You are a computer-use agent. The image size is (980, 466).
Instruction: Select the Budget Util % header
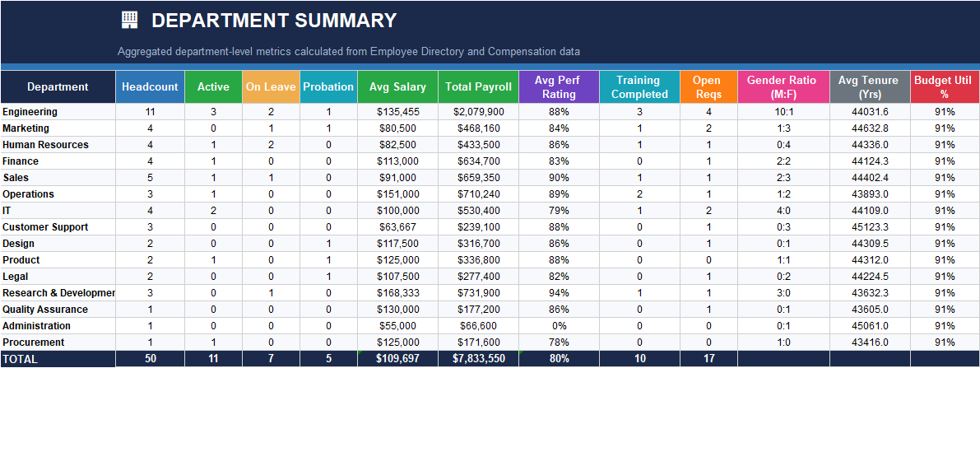(x=945, y=87)
